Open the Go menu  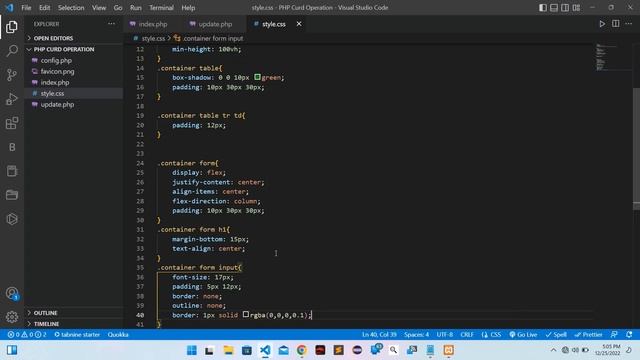[x=118, y=8]
